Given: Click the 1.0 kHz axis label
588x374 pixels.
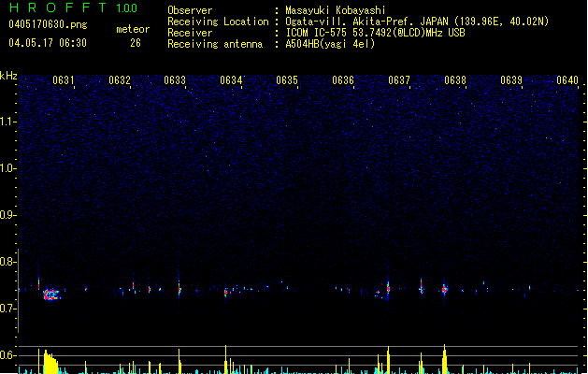Looking at the screenshot, I should [x=8, y=168].
